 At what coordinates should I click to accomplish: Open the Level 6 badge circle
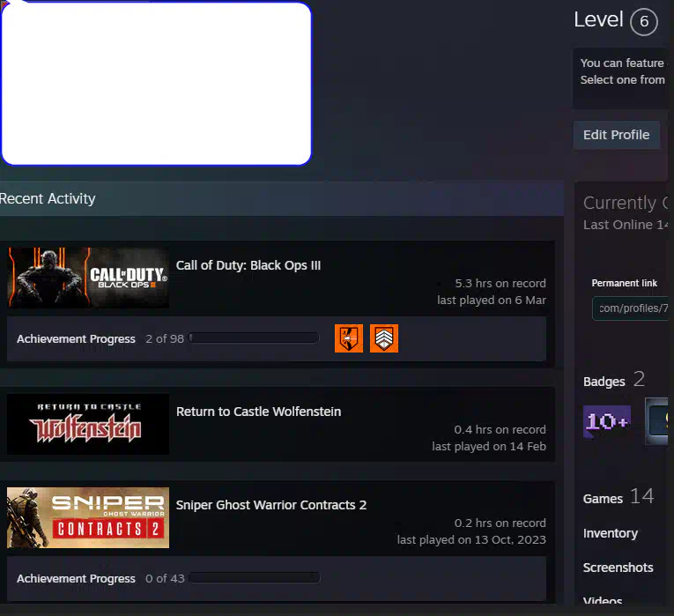point(644,21)
